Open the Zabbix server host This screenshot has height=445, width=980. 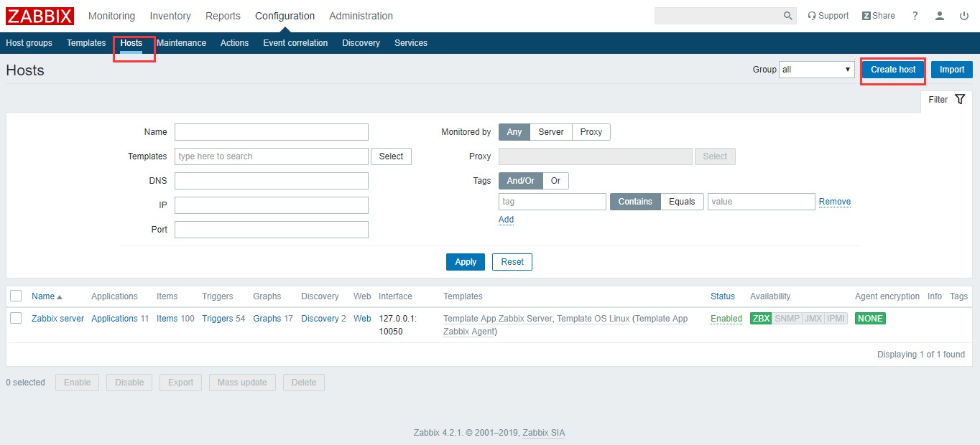58,319
